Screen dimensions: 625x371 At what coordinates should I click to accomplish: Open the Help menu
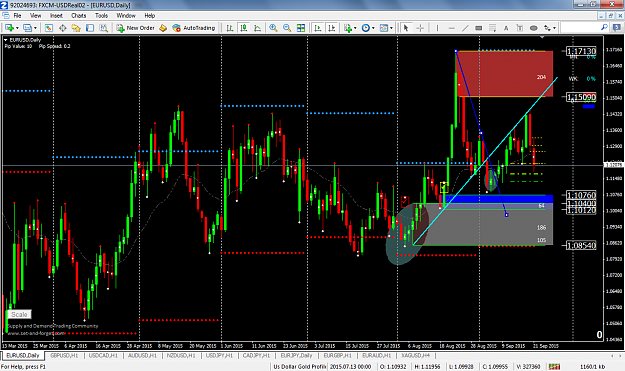[x=149, y=16]
